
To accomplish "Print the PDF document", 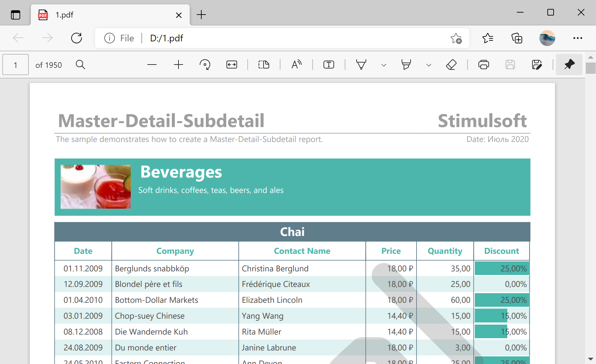I will [484, 65].
